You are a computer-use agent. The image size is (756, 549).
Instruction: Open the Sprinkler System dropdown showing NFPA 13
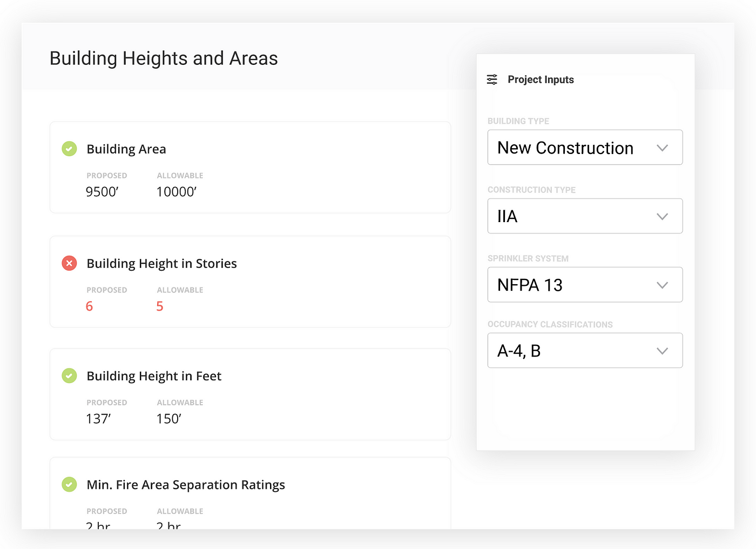coord(585,285)
